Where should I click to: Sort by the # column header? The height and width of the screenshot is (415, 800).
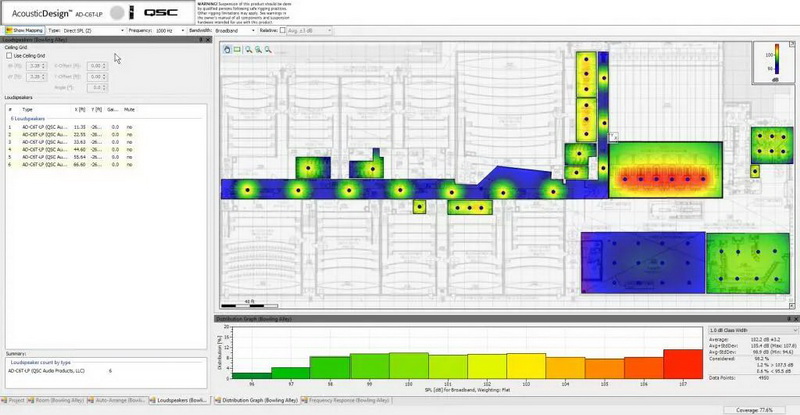[x=10, y=109]
